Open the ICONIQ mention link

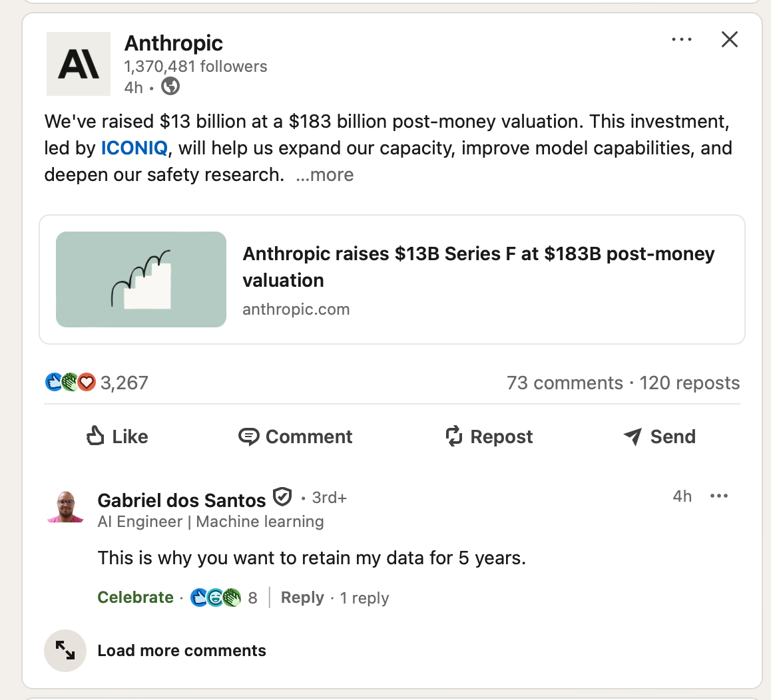pyautogui.click(x=134, y=148)
